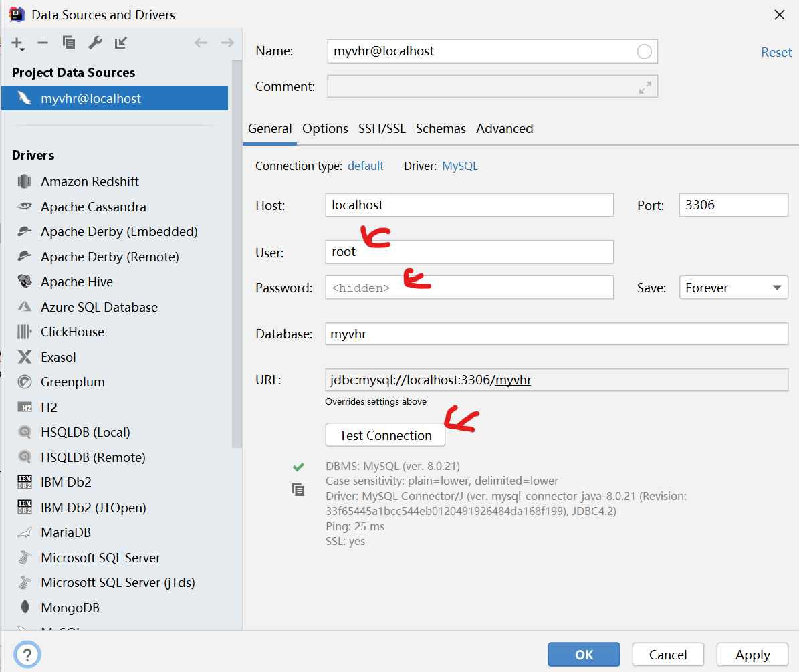Select the myvhr@localhost data source

click(114, 98)
